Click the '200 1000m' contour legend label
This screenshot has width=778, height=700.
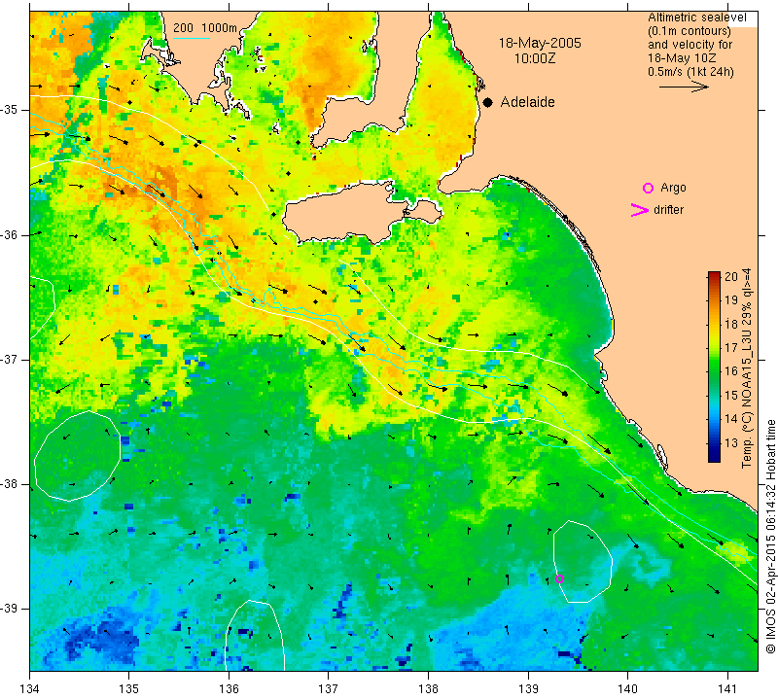click(x=204, y=28)
